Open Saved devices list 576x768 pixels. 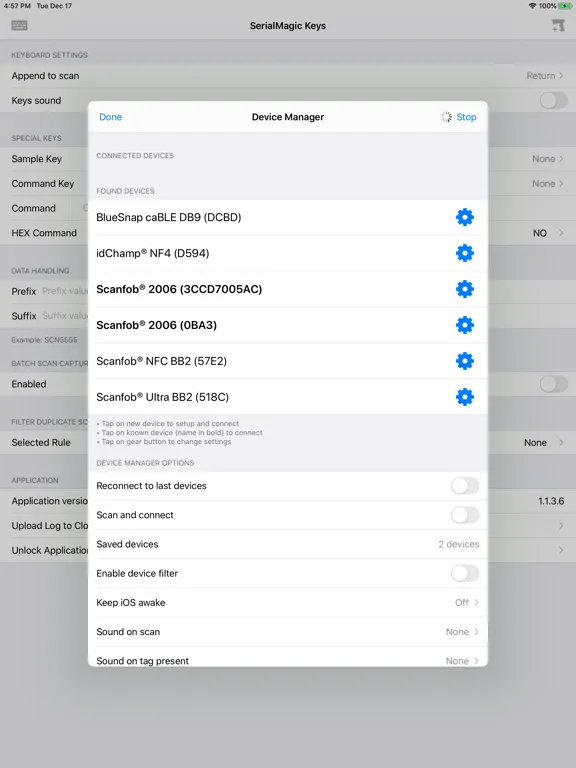pos(288,544)
